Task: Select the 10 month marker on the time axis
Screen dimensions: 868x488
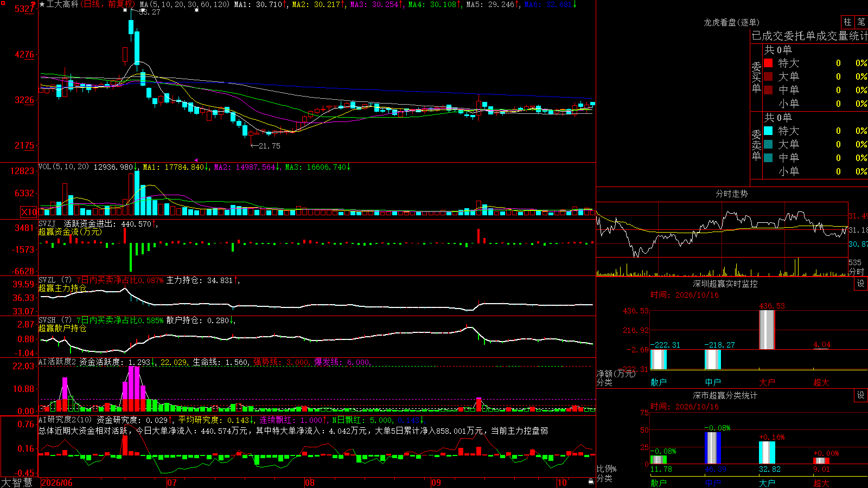Action: coord(562,483)
